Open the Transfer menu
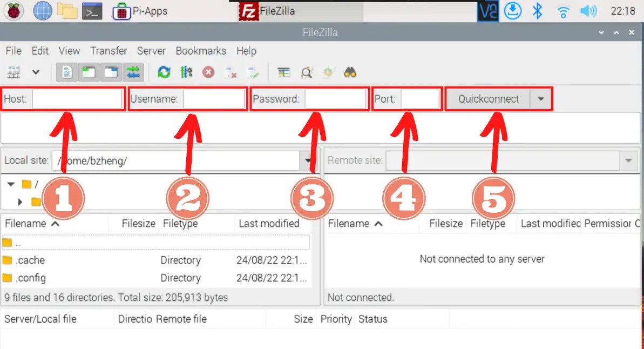This screenshot has width=644, height=349. 108,51
